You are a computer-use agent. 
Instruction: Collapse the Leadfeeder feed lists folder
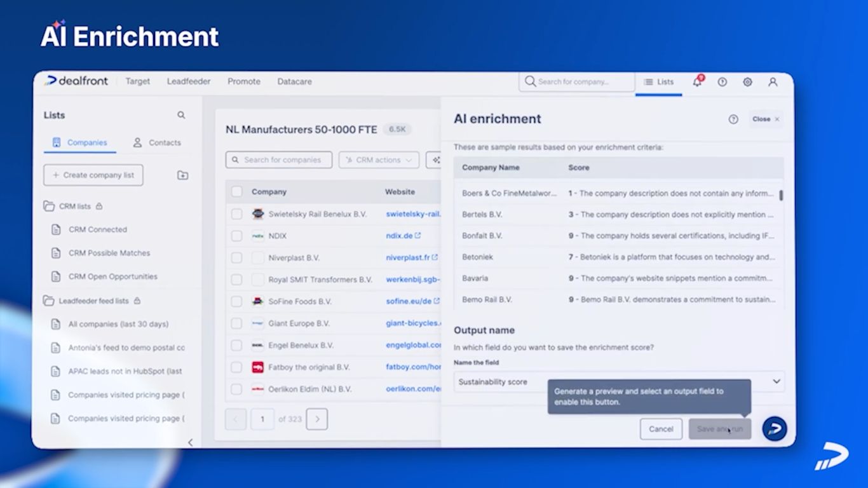49,301
